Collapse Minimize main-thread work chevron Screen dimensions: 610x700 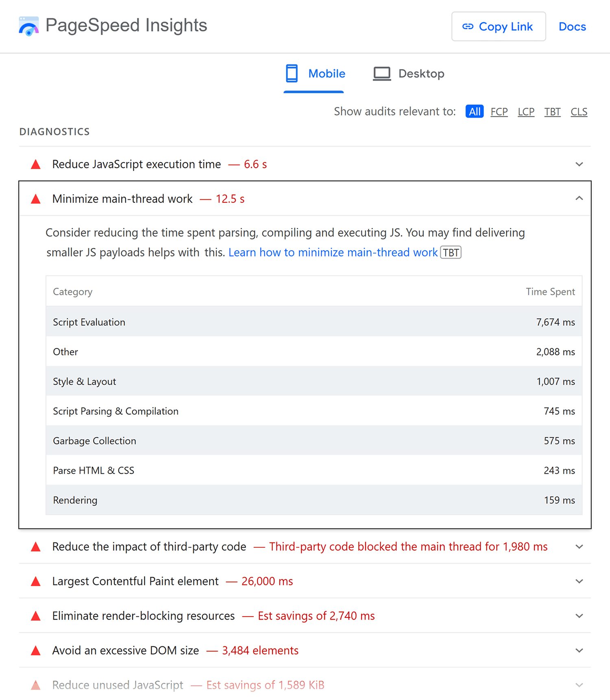tap(579, 198)
